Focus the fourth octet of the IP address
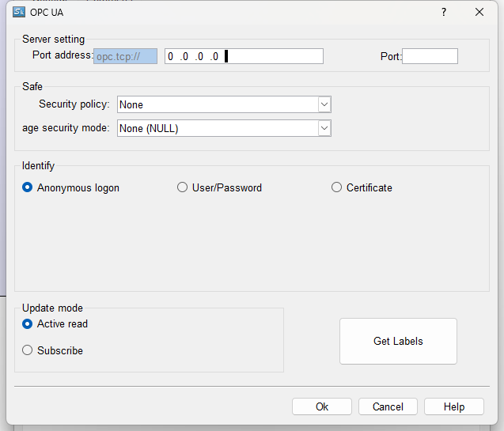The image size is (504, 431). coord(214,56)
